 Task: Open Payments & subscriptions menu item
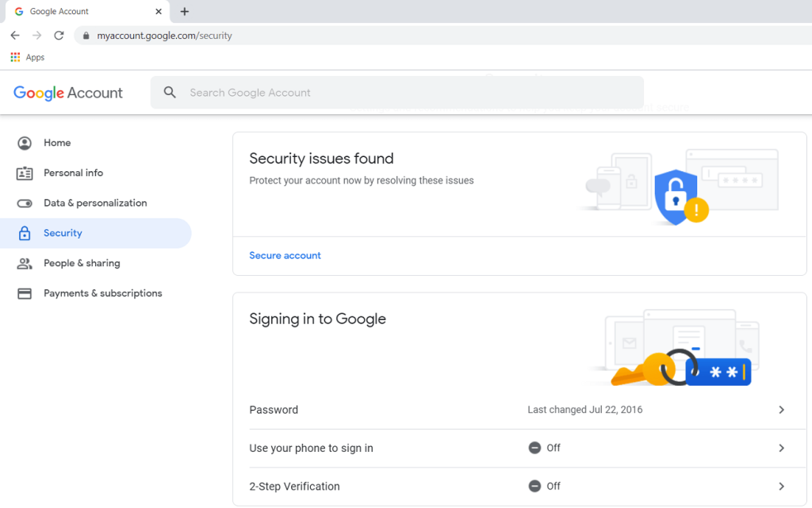pos(103,293)
